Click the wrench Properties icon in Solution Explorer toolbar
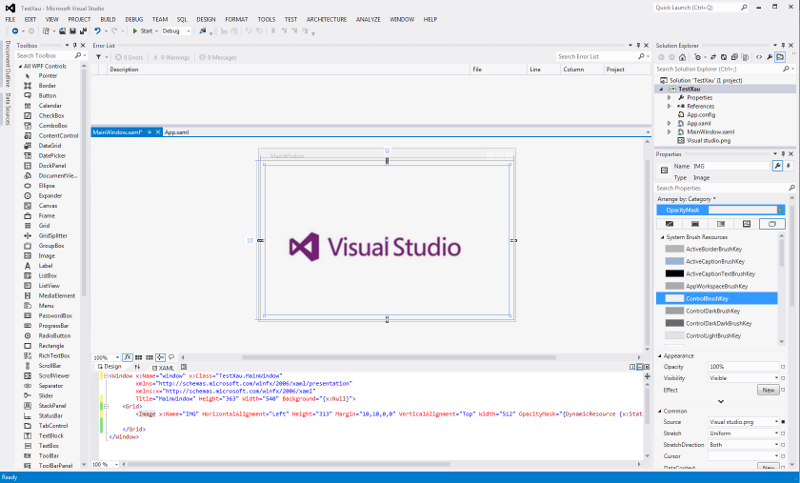The height and width of the screenshot is (483, 800). [769, 57]
